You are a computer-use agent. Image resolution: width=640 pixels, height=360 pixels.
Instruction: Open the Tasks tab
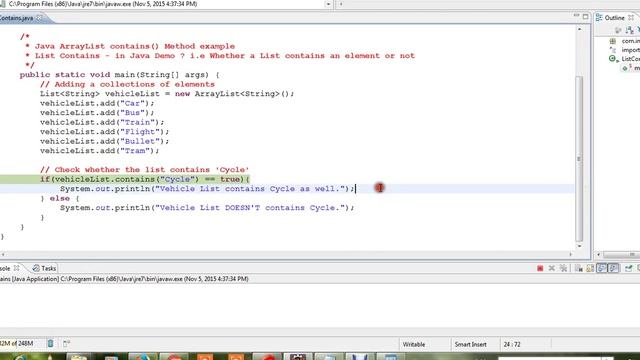[44, 268]
